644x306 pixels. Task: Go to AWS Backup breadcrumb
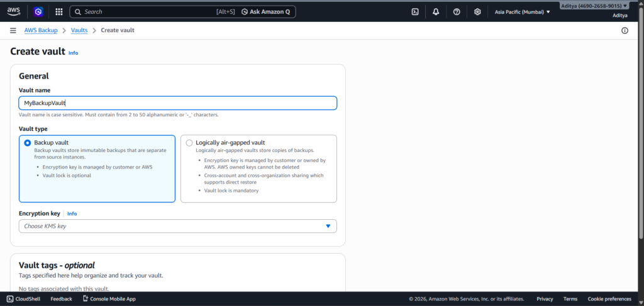(x=41, y=30)
